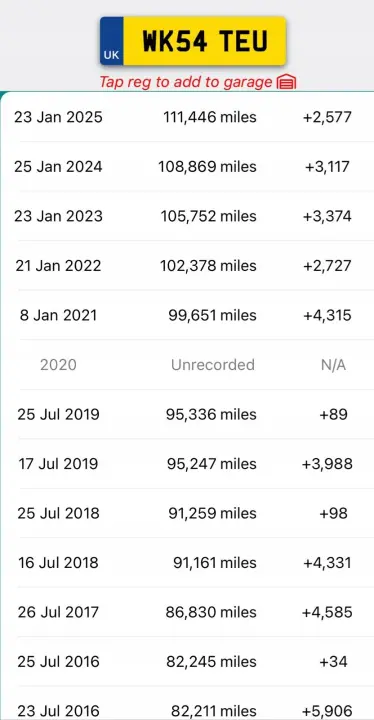Select the 25 Jul 2019 record

coord(187,414)
